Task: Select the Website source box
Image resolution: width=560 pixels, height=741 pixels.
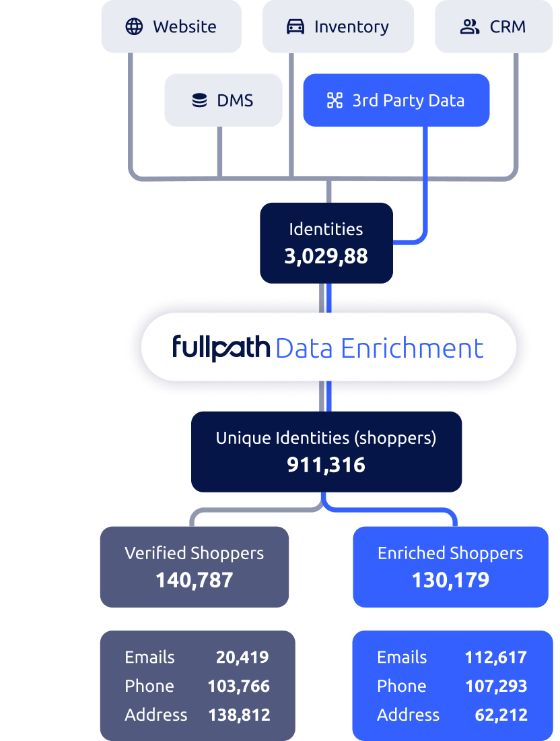Action: (172, 27)
